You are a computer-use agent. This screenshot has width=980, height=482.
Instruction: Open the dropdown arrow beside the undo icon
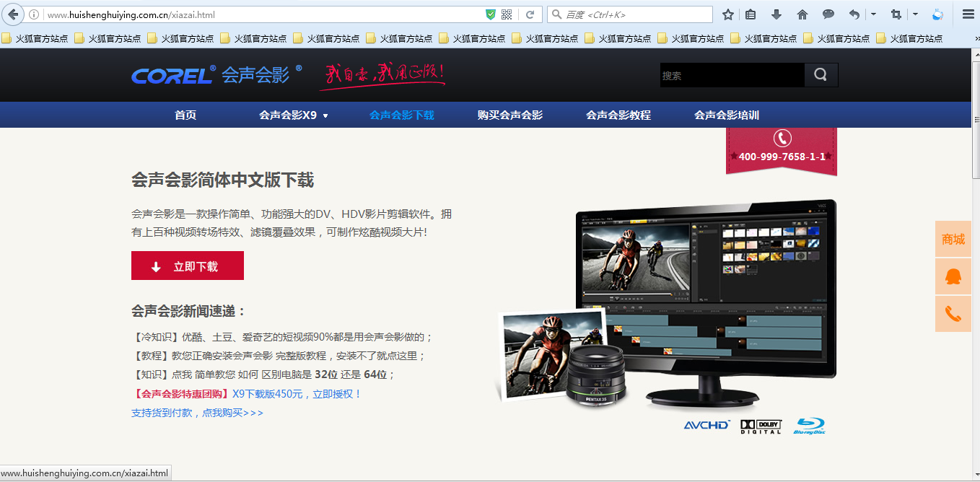(x=873, y=14)
